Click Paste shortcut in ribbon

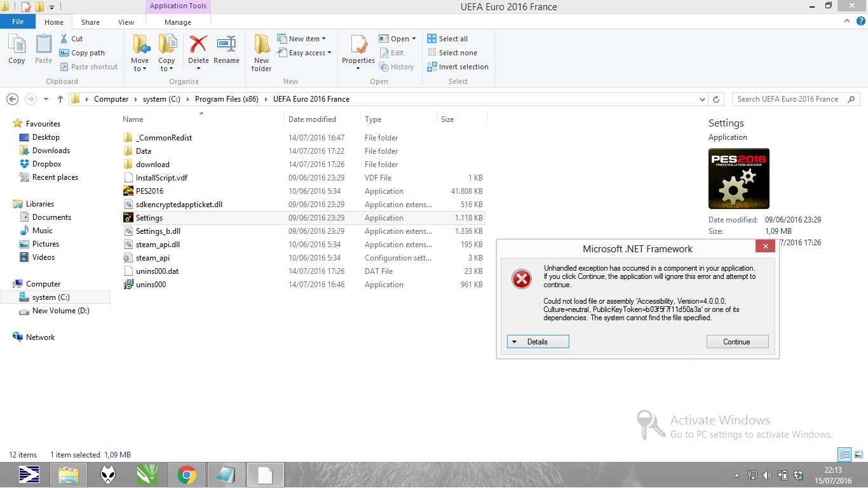[89, 67]
